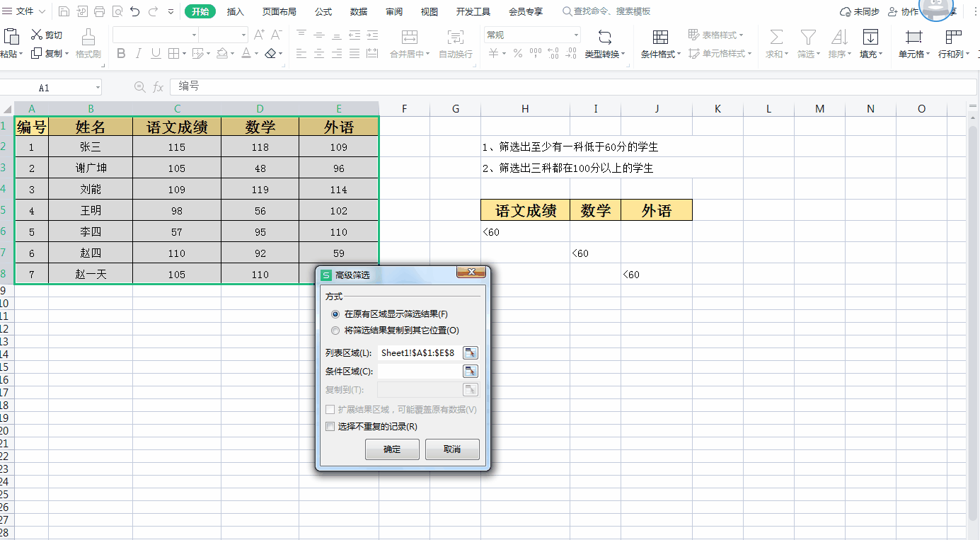Select 将筛选结果复制到其它位置 radio option
The width and height of the screenshot is (980, 540).
335,330
